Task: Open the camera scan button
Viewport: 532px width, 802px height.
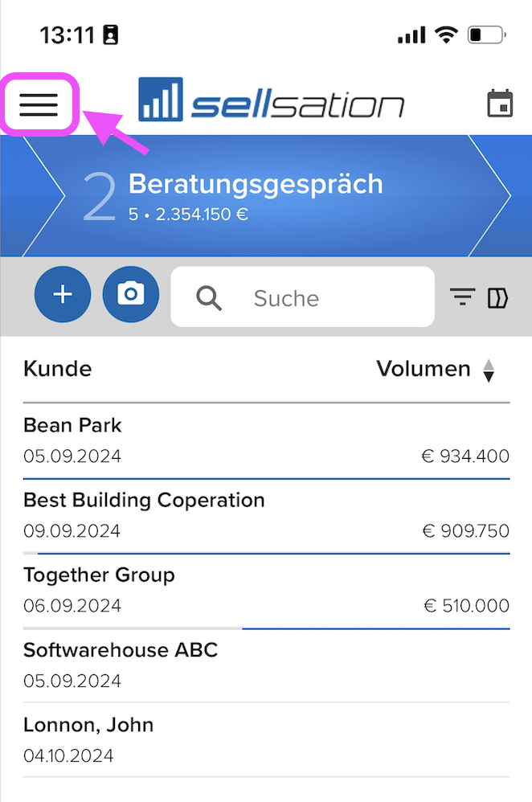Action: point(131,295)
